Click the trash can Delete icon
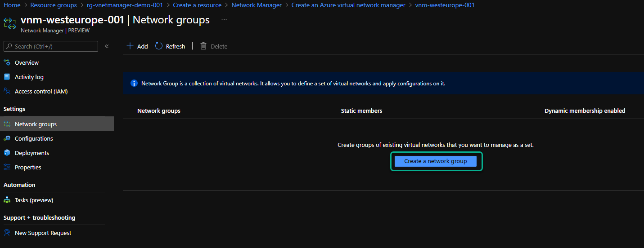This screenshot has width=644, height=248. (203, 46)
